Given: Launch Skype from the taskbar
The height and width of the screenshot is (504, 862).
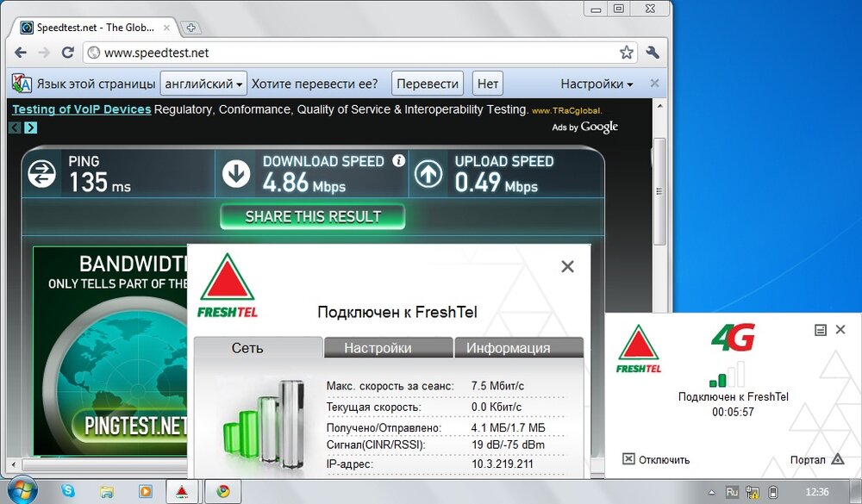Looking at the screenshot, I should tap(67, 493).
